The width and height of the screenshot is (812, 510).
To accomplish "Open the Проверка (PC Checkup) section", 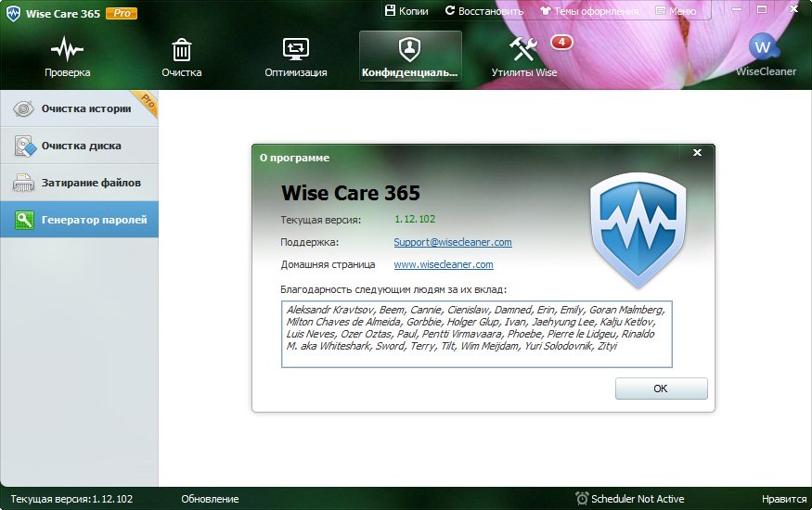I will (x=67, y=57).
